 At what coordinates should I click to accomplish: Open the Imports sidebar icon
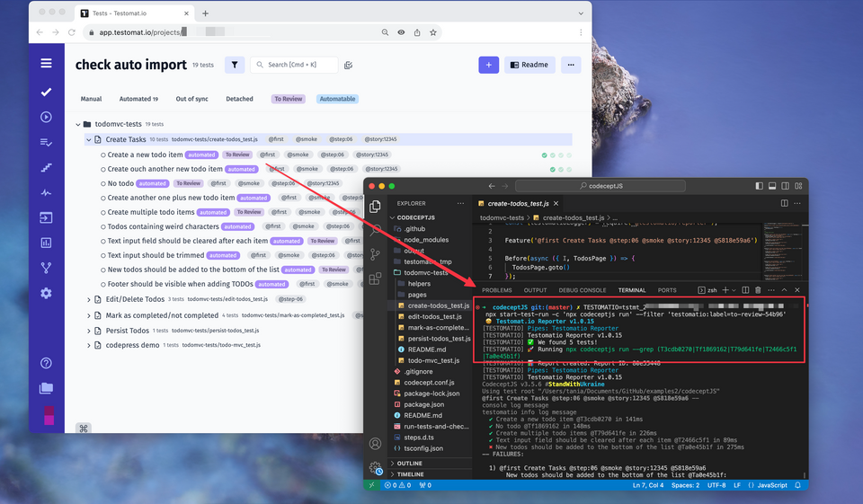click(x=46, y=218)
